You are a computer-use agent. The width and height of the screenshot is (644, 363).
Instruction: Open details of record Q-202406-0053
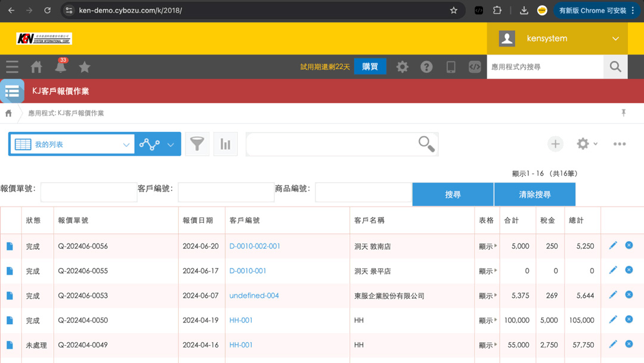pyautogui.click(x=10, y=296)
